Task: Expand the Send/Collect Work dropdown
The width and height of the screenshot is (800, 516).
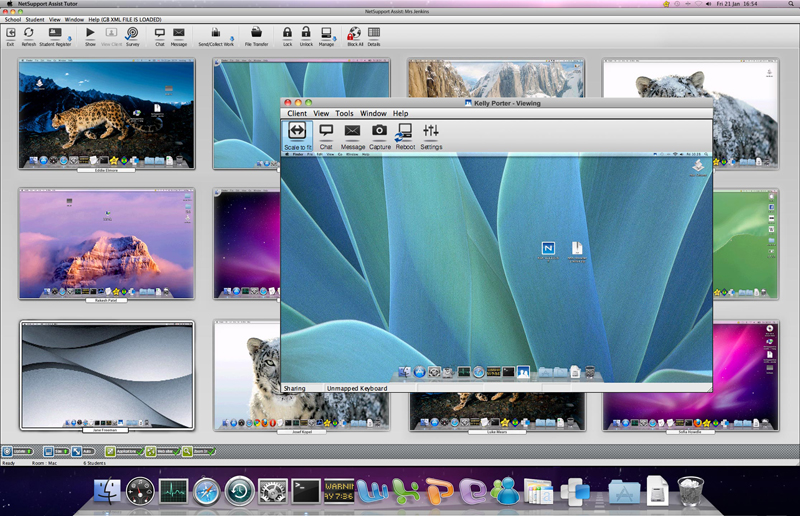Action: 233,37
